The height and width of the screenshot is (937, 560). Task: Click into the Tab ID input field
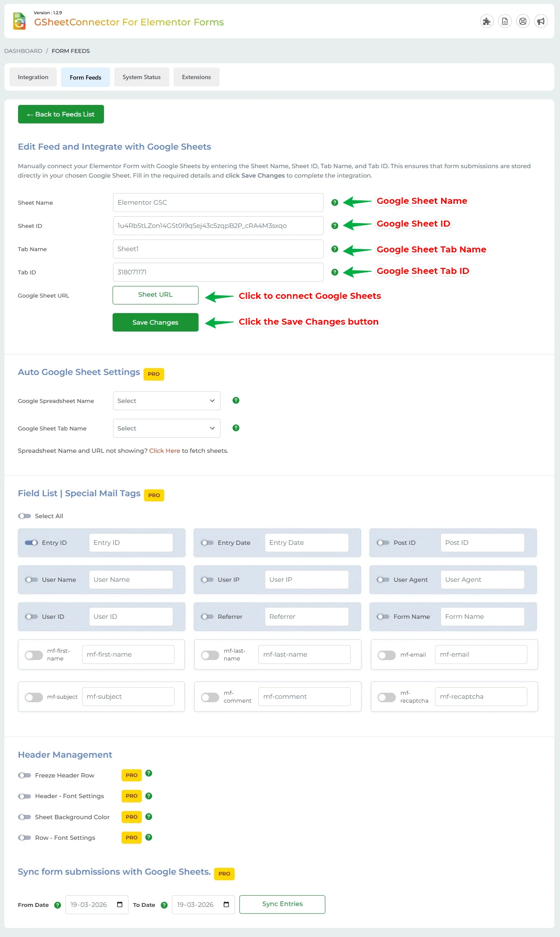(218, 272)
